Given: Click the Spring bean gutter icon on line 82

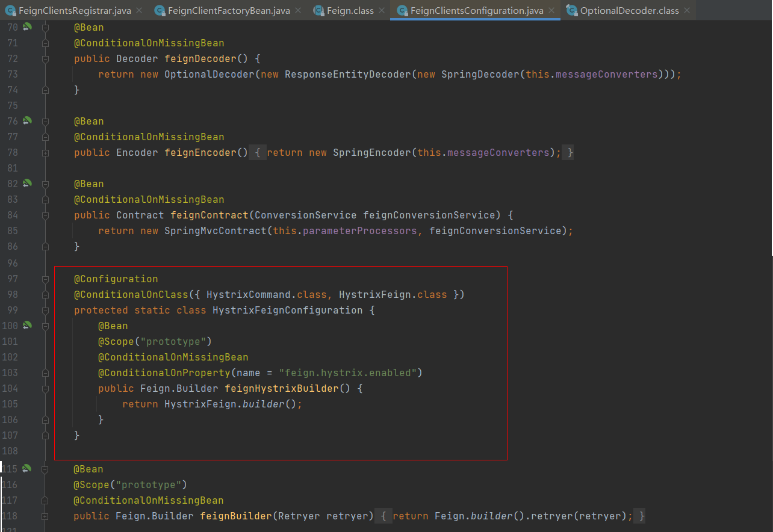Looking at the screenshot, I should pyautogui.click(x=27, y=183).
